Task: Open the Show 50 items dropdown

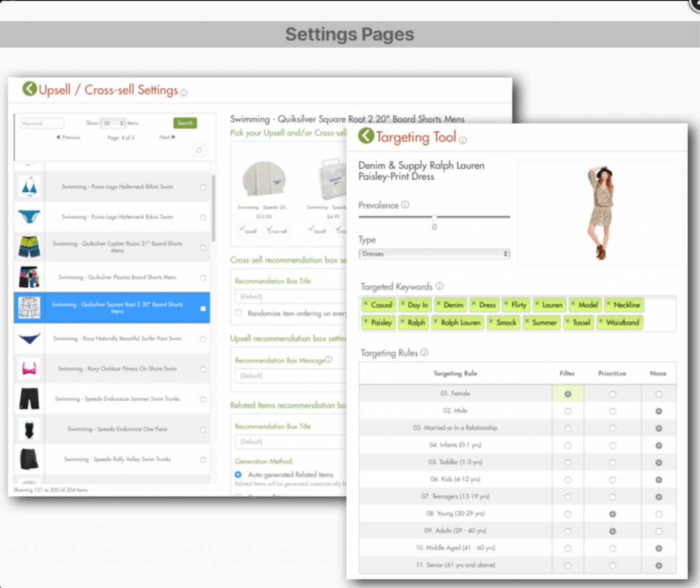Action: click(x=113, y=123)
